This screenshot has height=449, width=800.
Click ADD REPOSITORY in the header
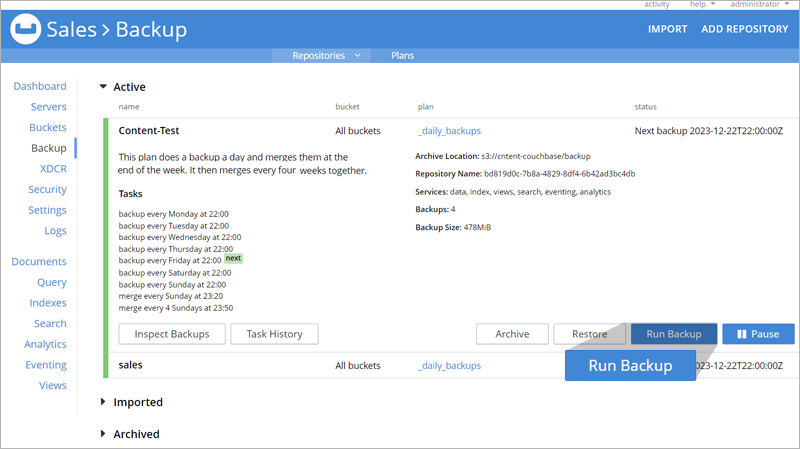point(744,29)
